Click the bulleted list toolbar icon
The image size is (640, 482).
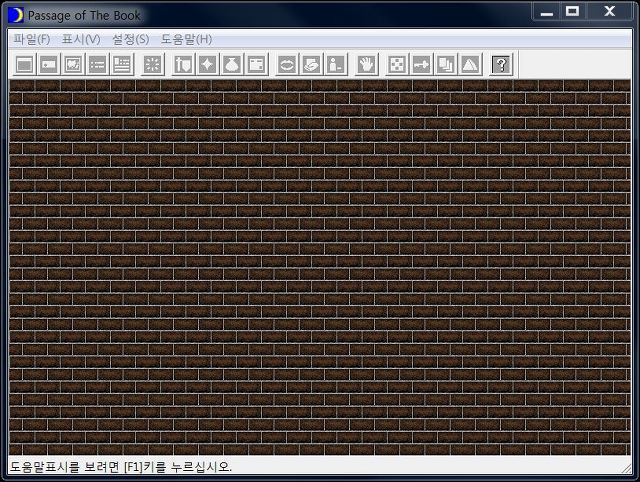click(x=97, y=64)
